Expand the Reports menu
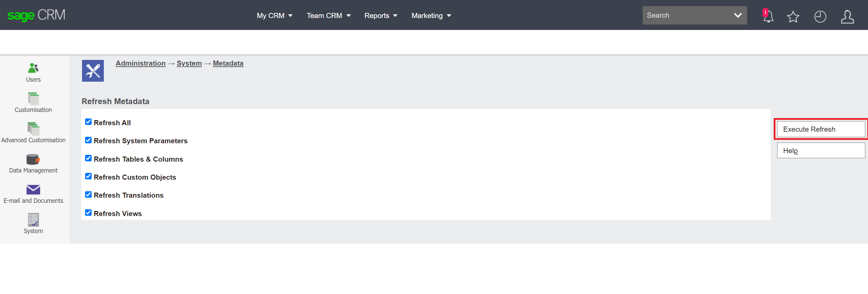 pyautogui.click(x=381, y=16)
